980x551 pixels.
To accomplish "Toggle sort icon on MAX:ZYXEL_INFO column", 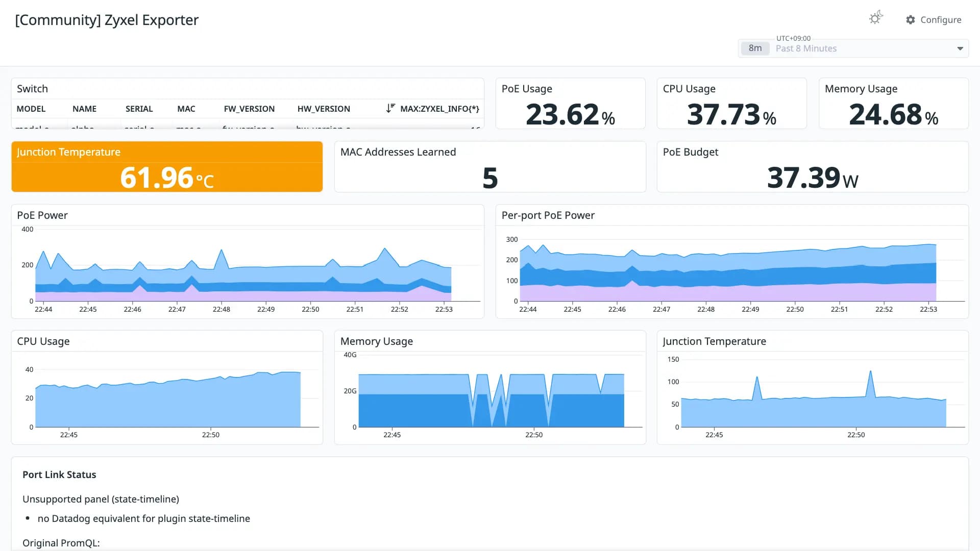I will click(390, 108).
